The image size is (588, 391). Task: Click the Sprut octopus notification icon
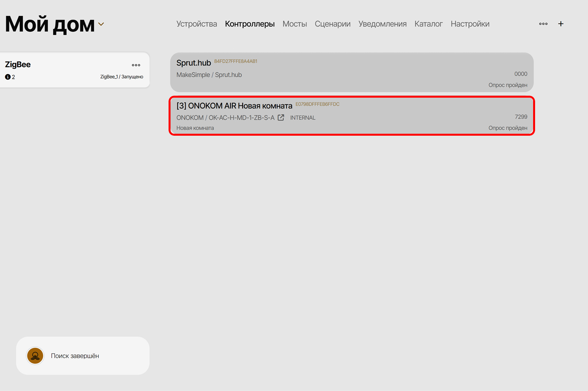coord(35,356)
